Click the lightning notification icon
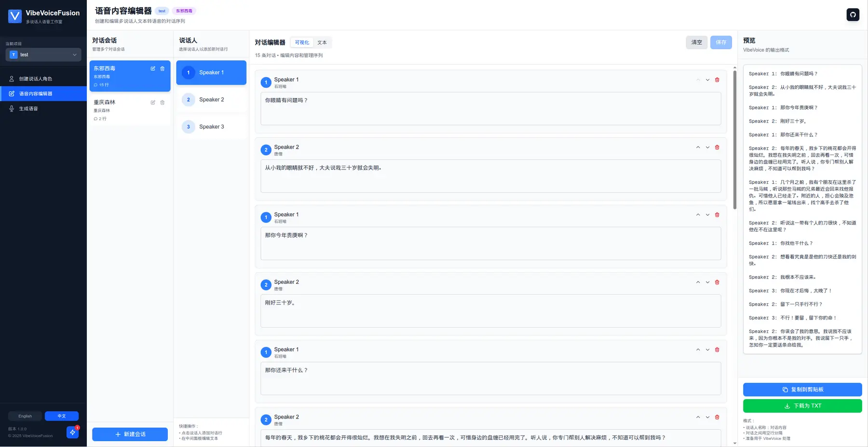 click(x=72, y=432)
